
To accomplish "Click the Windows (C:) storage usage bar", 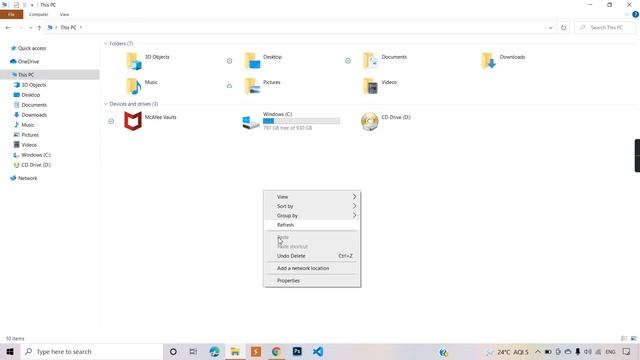I will (x=301, y=121).
